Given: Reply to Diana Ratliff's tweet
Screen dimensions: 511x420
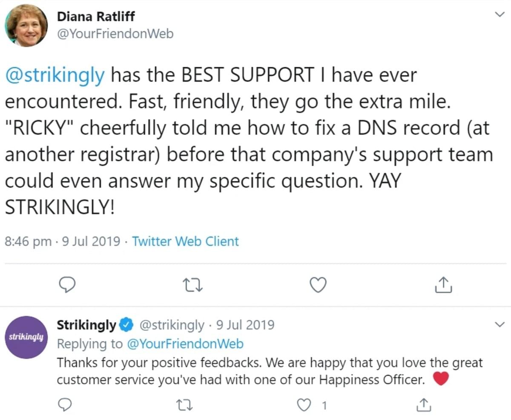Looking at the screenshot, I should click(x=66, y=285).
